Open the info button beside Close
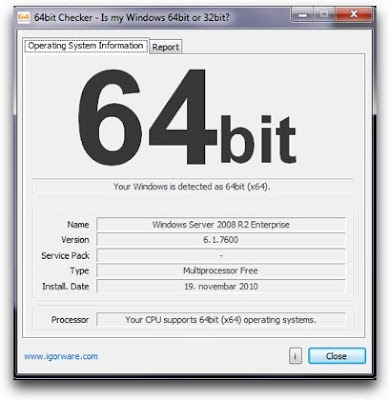The image size is (389, 400). pos(295,356)
